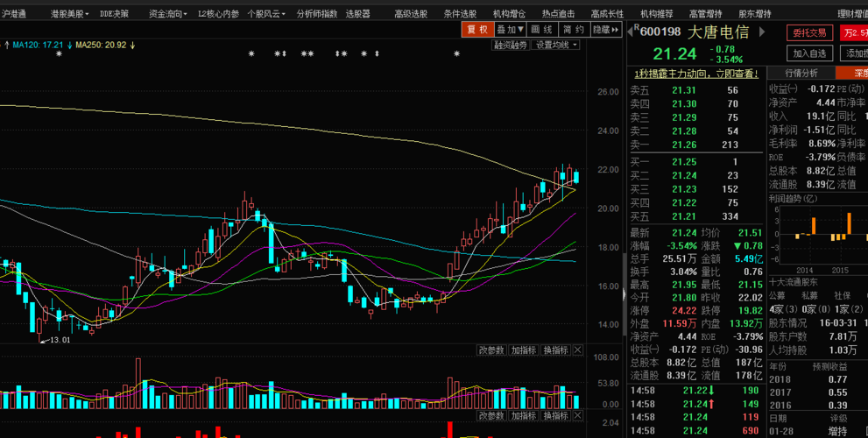Click 改参数 on the volume indicator panel
This screenshot has height=438, width=868.
[491, 350]
